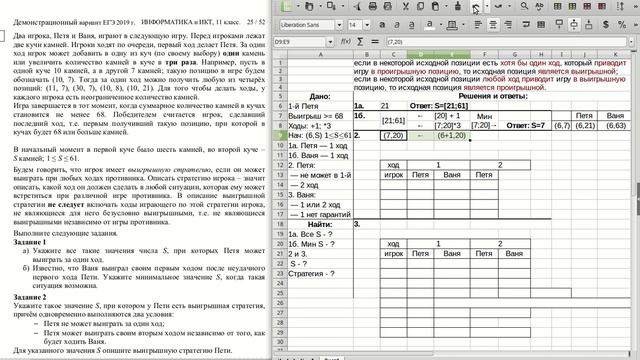Click the column A header

[x=320, y=54]
